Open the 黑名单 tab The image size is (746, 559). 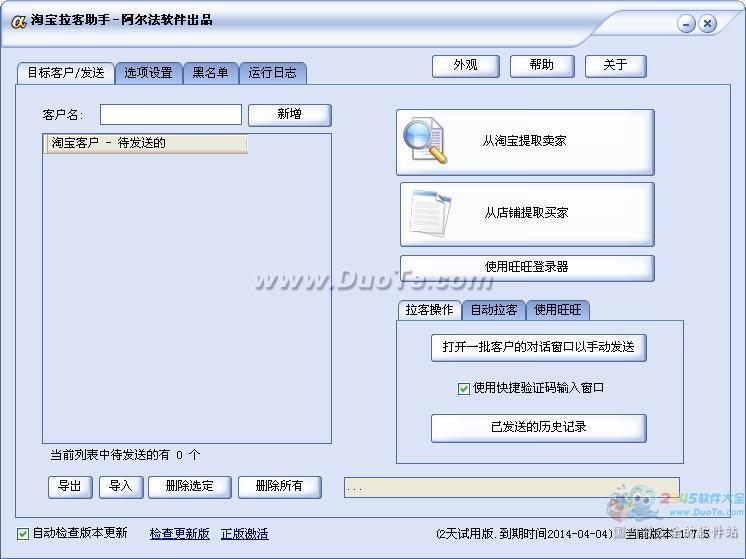[x=210, y=73]
